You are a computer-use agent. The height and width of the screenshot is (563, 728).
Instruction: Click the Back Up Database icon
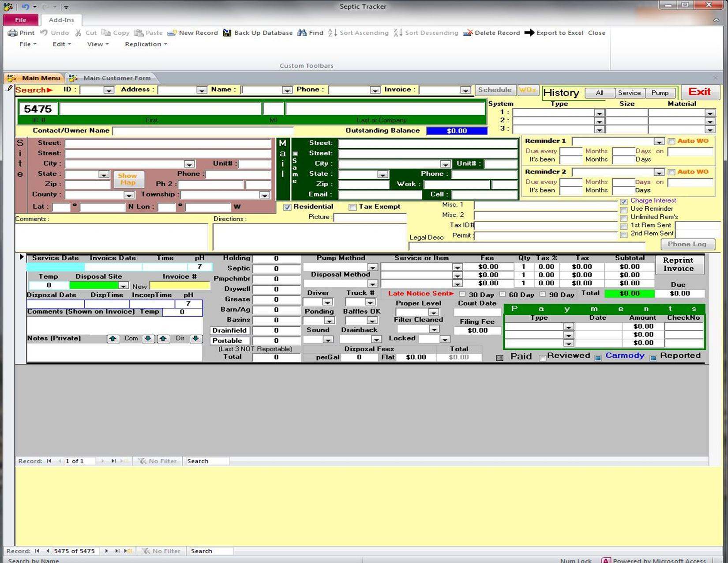click(x=227, y=33)
